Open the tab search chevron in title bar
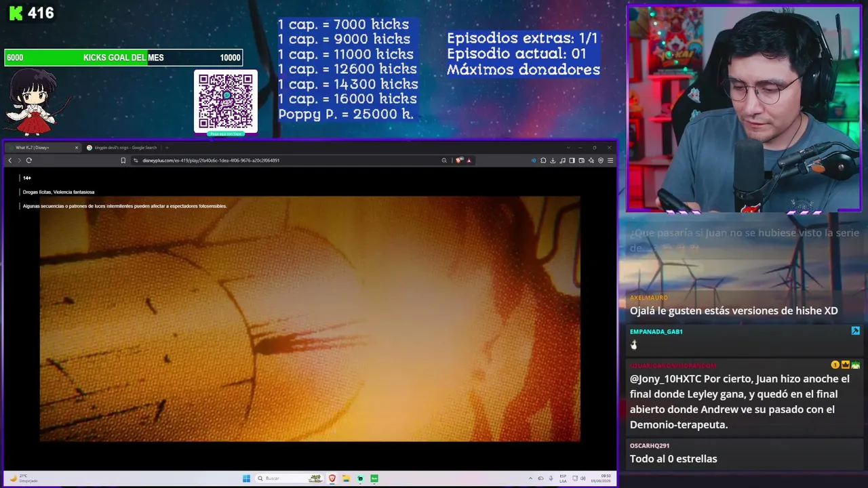Screen dimensions: 868x488 tap(568, 148)
